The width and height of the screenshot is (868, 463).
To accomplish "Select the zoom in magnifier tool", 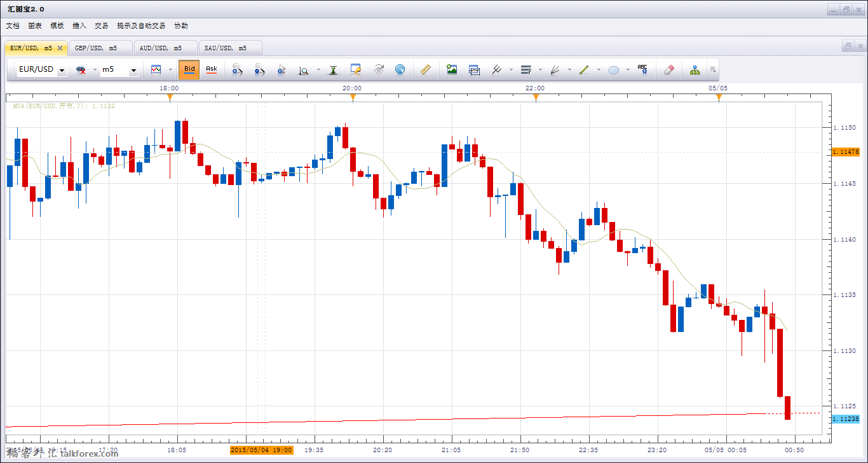I will (236, 70).
